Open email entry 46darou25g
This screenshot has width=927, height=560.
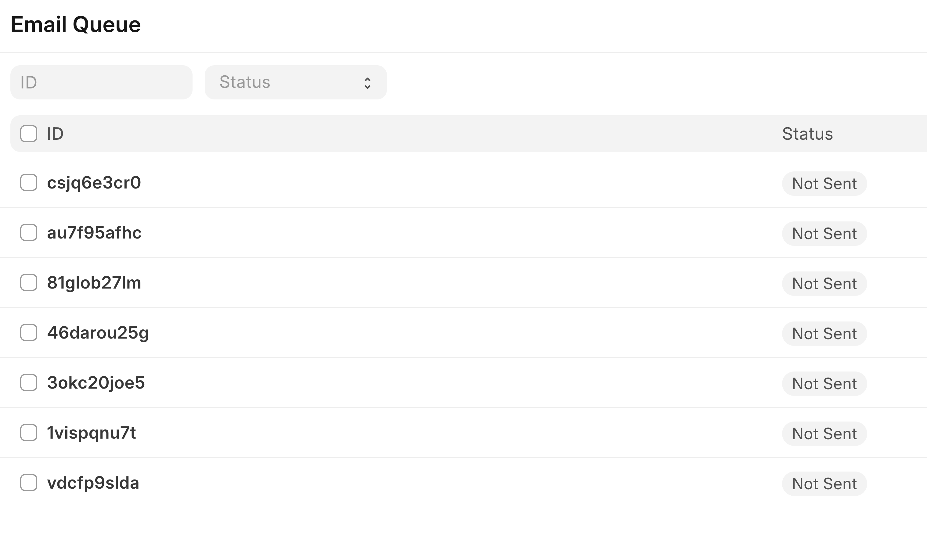click(x=98, y=332)
